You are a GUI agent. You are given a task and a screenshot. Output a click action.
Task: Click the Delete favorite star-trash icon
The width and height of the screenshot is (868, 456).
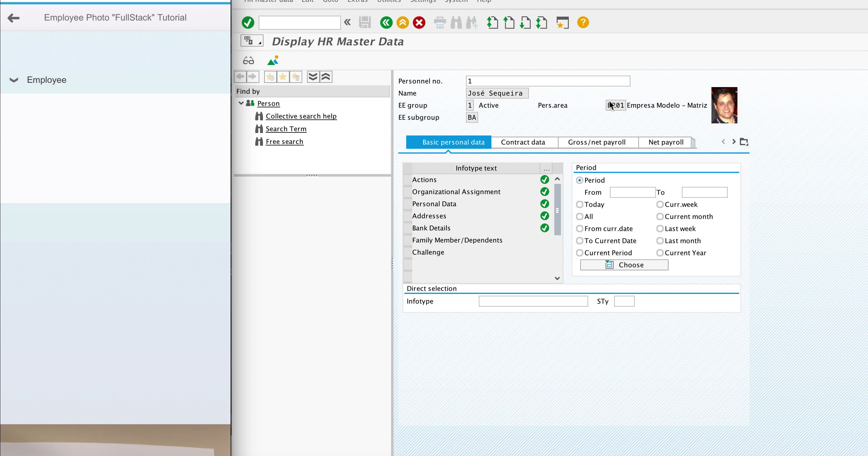[296, 77]
